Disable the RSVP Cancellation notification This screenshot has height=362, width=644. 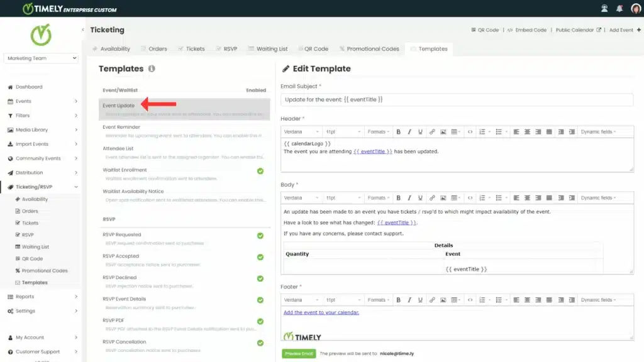(x=260, y=343)
